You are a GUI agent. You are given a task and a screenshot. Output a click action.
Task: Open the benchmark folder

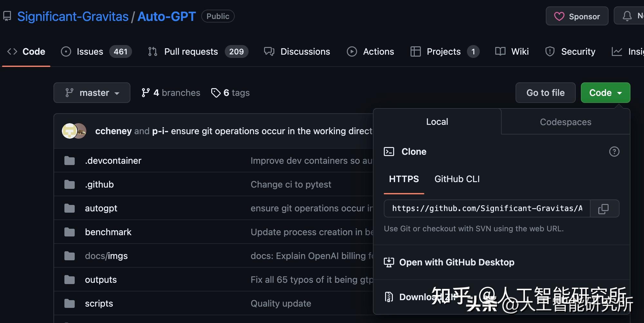click(108, 232)
